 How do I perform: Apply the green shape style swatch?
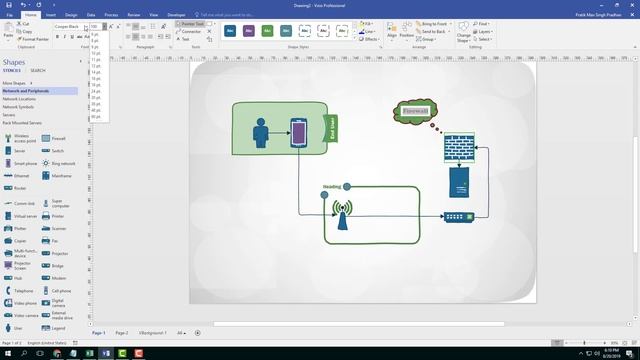pyautogui.click(x=267, y=31)
